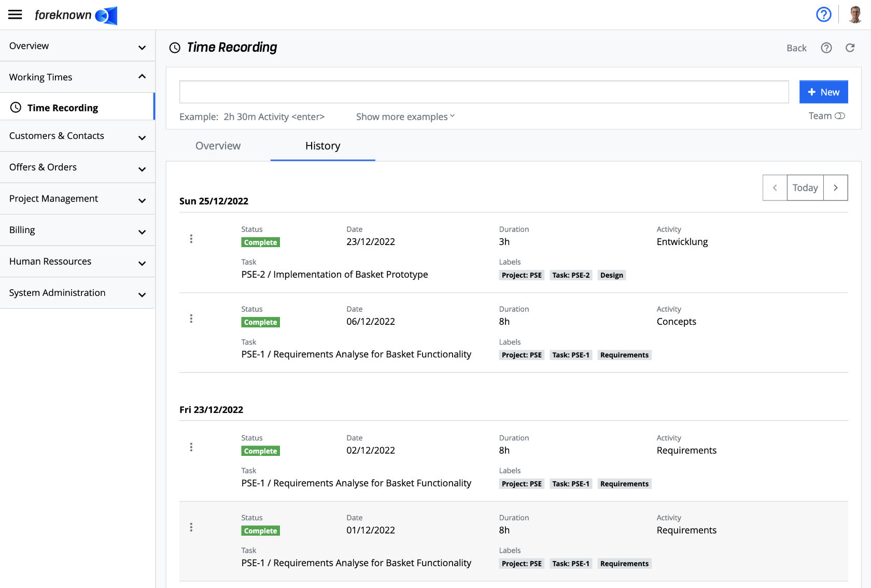Click the foreknown logo
This screenshot has height=588, width=871.
tap(76, 15)
